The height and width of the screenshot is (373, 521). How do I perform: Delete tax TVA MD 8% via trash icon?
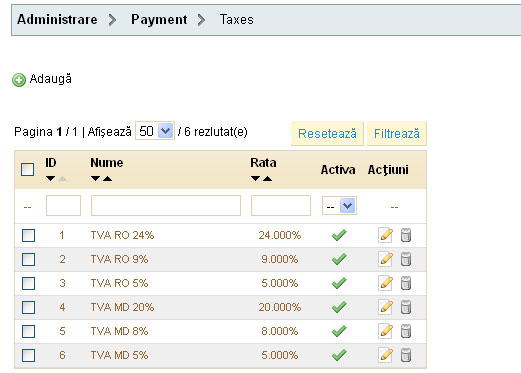pyautogui.click(x=406, y=331)
